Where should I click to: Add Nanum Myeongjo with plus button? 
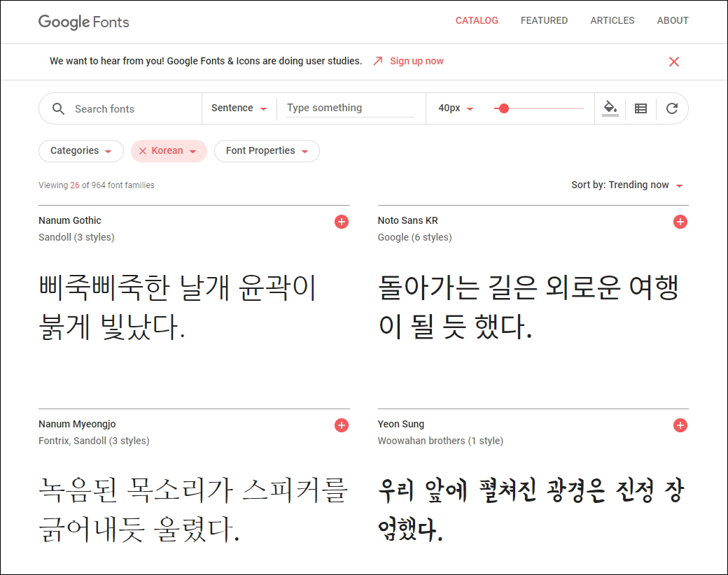[x=342, y=425]
